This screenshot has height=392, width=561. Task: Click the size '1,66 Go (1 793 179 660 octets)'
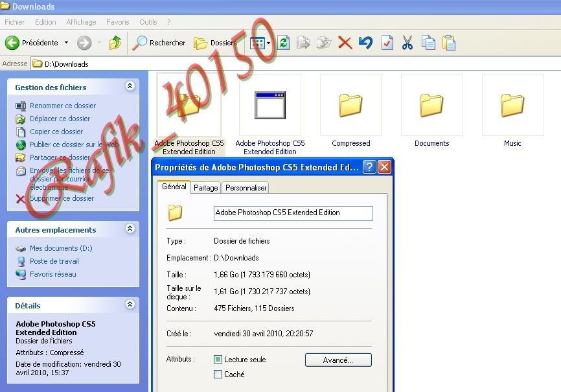pos(262,275)
